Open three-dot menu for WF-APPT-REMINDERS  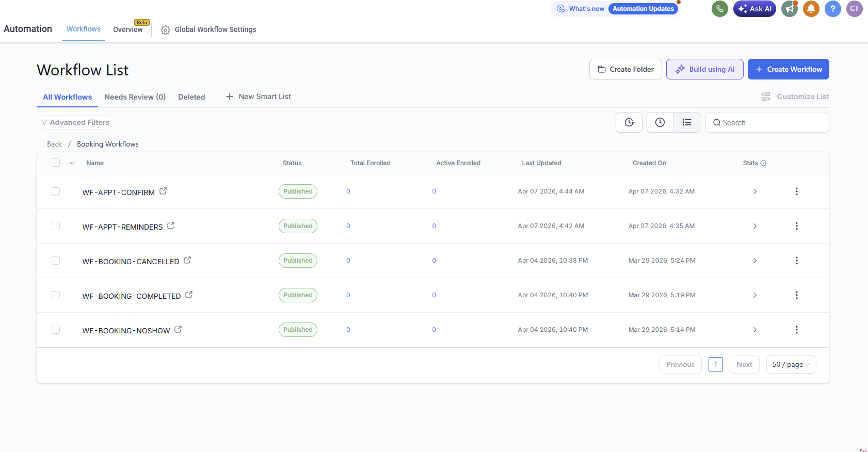797,226
